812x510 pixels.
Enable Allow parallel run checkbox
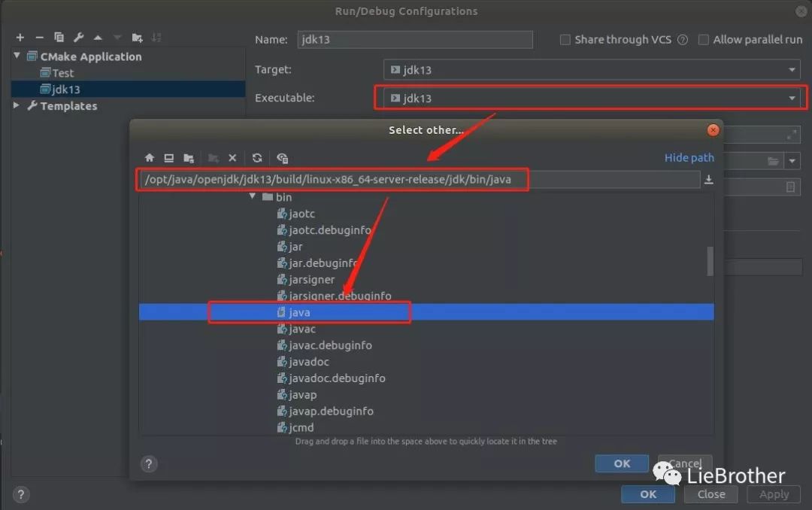click(703, 39)
